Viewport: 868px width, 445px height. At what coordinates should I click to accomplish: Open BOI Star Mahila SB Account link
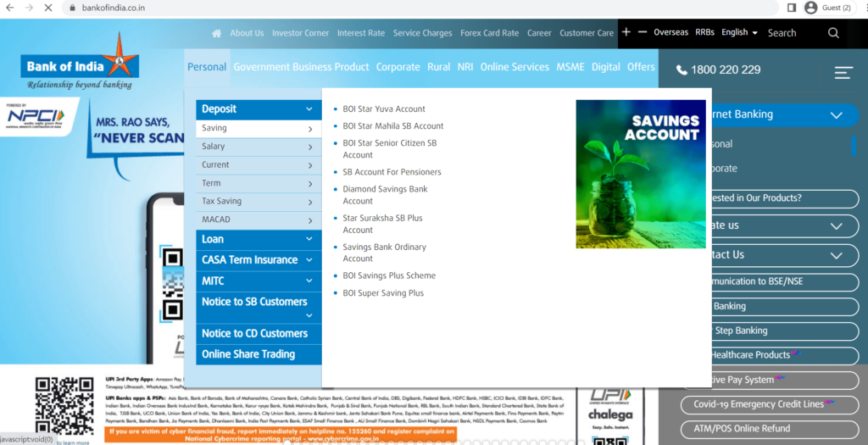click(x=393, y=126)
